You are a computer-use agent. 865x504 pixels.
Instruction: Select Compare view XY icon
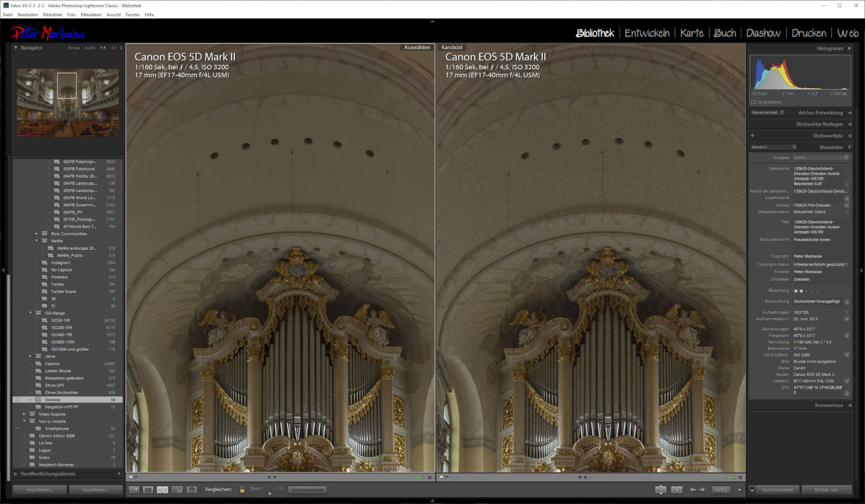tap(163, 490)
